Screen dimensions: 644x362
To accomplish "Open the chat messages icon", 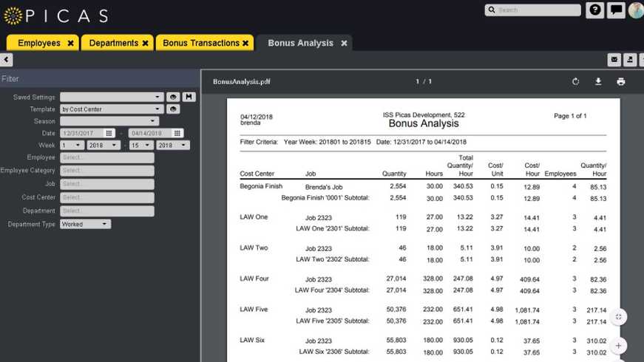I will pos(616,10).
